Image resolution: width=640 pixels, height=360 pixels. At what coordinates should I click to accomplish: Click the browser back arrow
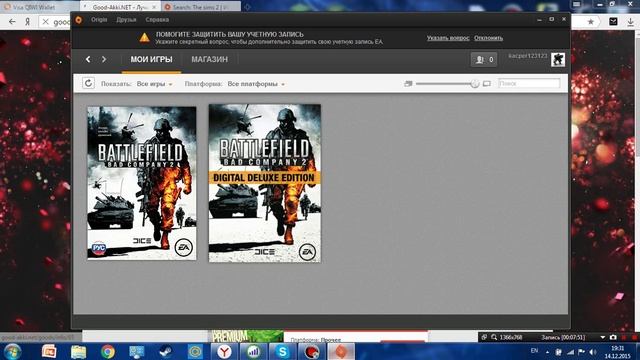coord(12,22)
